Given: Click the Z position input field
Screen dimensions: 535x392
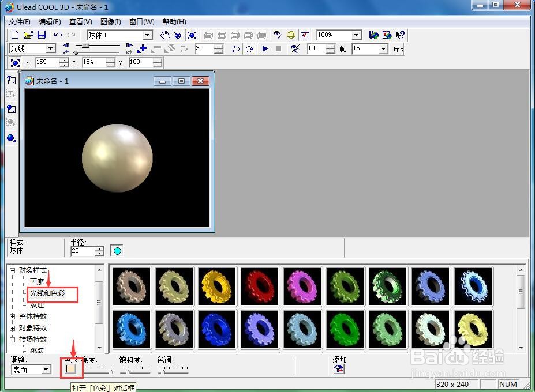Looking at the screenshot, I should coord(141,62).
